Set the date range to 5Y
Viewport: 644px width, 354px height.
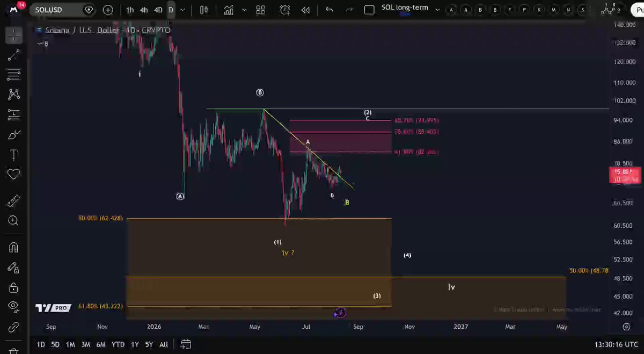pos(149,344)
